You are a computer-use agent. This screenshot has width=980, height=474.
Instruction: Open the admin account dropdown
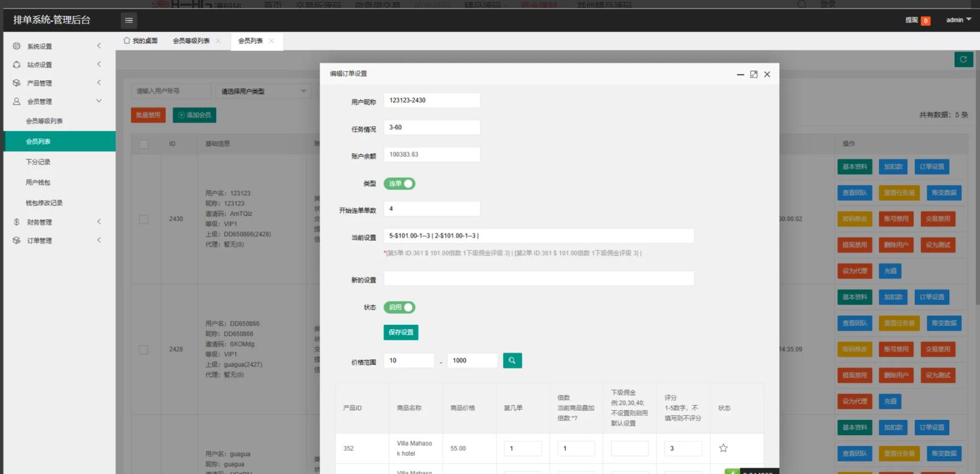[x=958, y=20]
